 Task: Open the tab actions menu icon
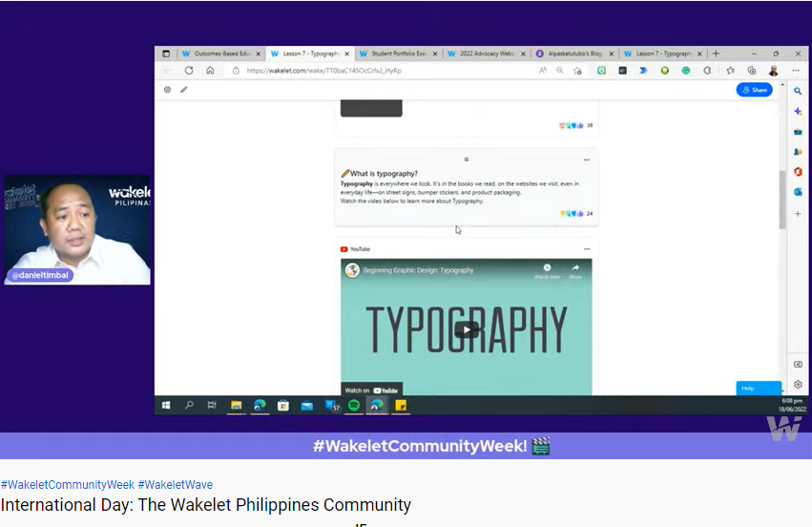pyautogui.click(x=166, y=53)
